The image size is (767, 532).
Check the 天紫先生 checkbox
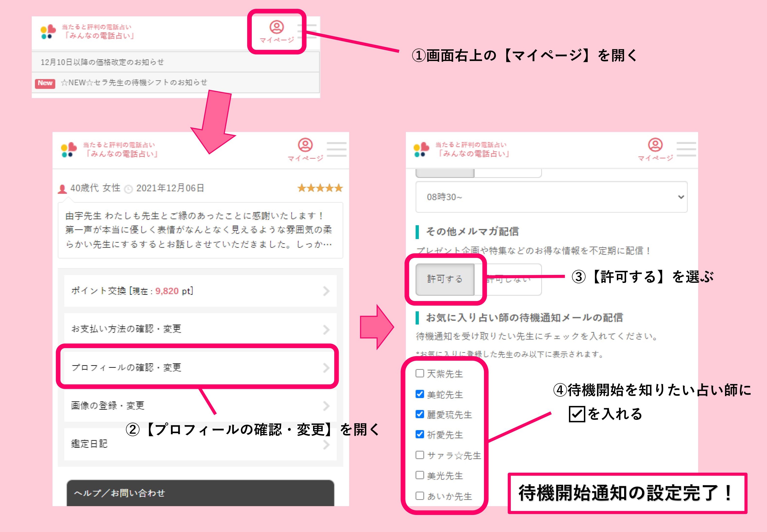pyautogui.click(x=420, y=373)
